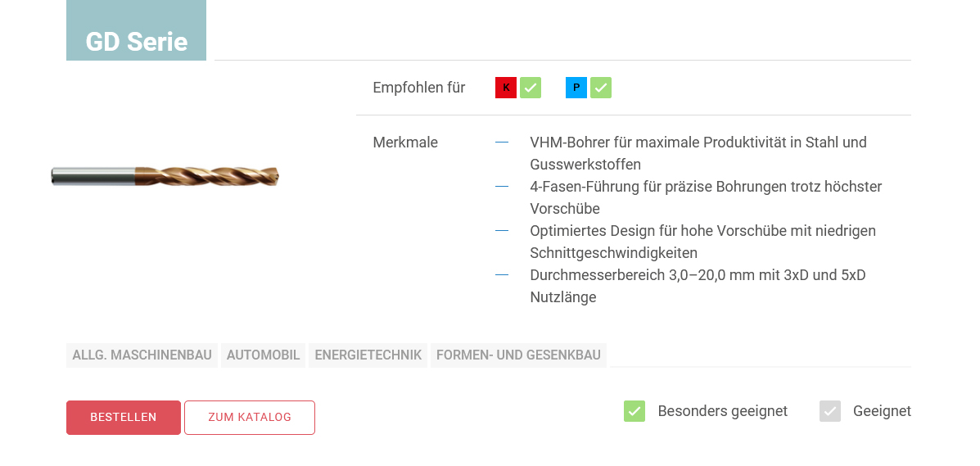This screenshot has height=466, width=980.
Task: Click the grey 'Geeignet' legend checkmark
Action: point(830,411)
